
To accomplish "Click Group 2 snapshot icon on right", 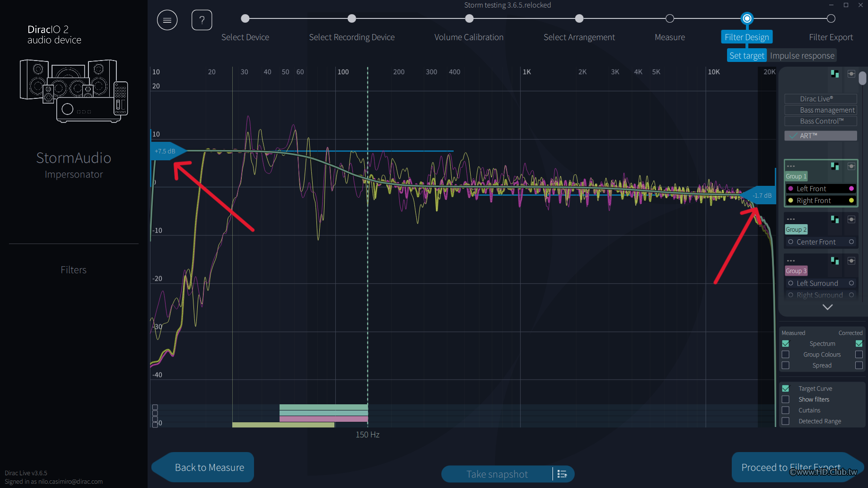I will pyautogui.click(x=851, y=219).
